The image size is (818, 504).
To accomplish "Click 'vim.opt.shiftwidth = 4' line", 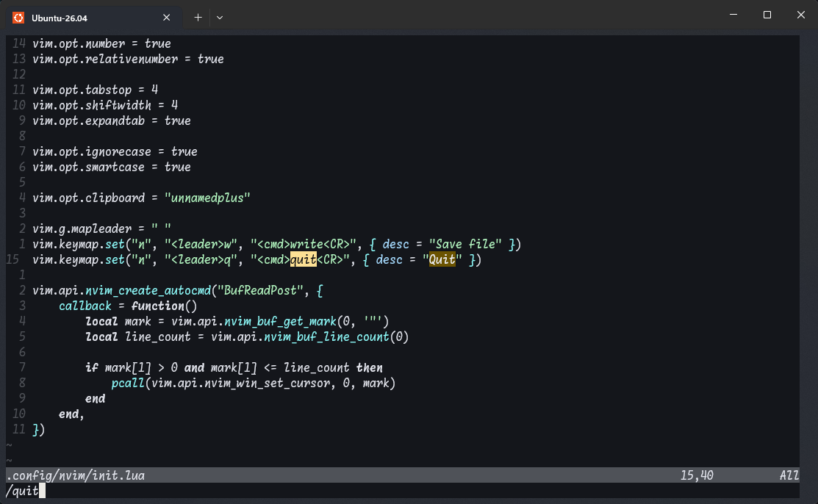I will (105, 105).
